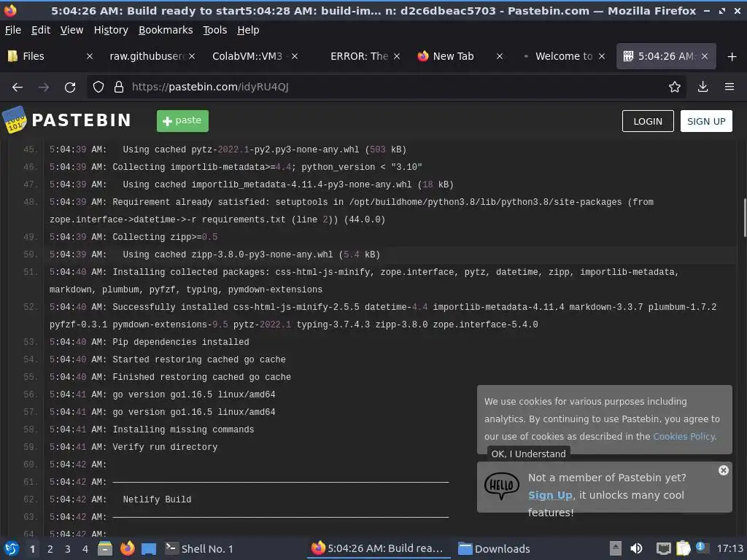Screen dimensions: 747x560
Task: Open the Firefox downloads panel
Action: coord(703,87)
